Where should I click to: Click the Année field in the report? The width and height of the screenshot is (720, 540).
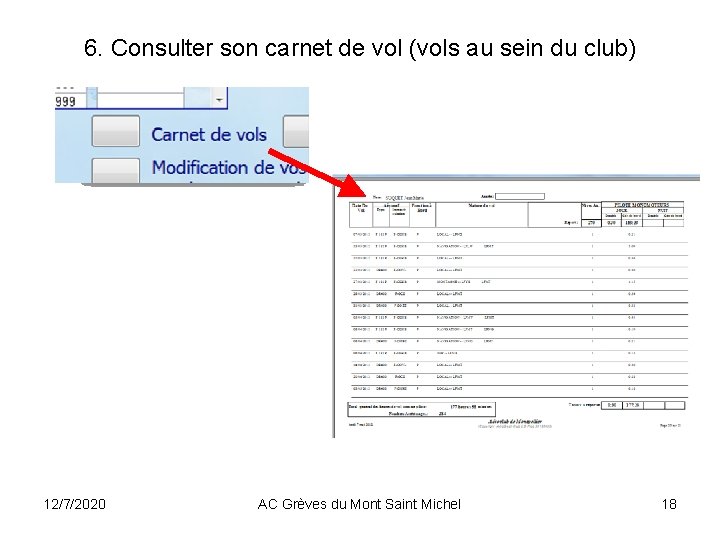(520, 196)
